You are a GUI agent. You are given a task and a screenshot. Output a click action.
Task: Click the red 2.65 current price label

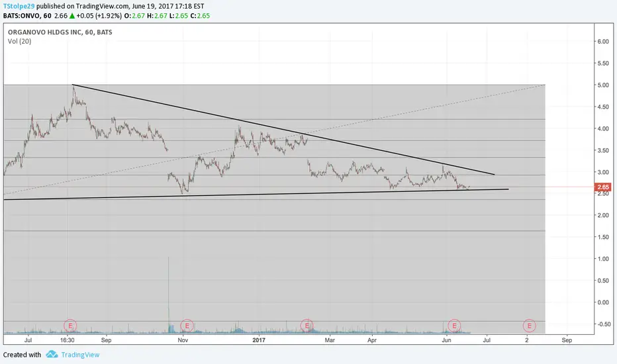(603, 187)
